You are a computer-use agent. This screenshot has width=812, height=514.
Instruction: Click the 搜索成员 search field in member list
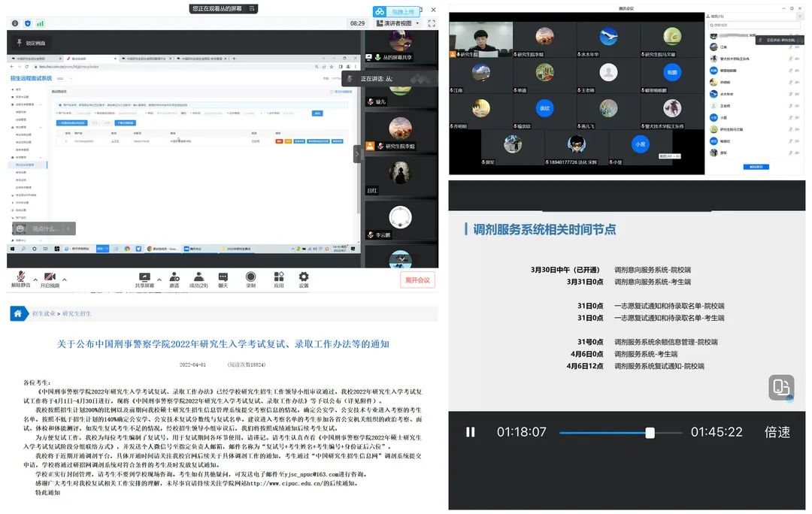(x=754, y=25)
